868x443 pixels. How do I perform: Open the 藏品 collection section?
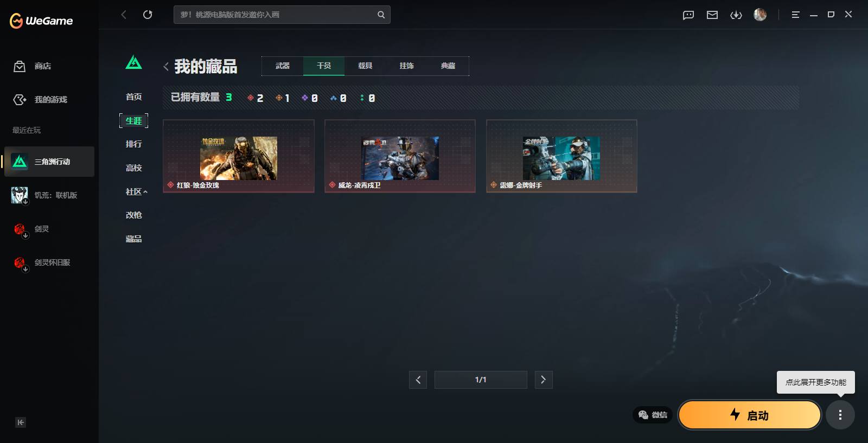pos(133,239)
